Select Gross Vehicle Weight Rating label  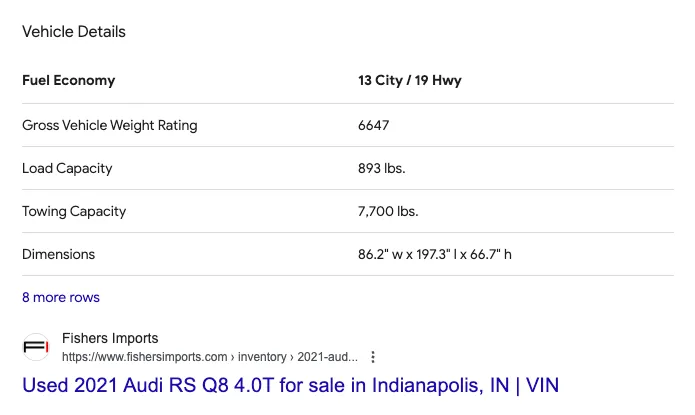pyautogui.click(x=109, y=125)
